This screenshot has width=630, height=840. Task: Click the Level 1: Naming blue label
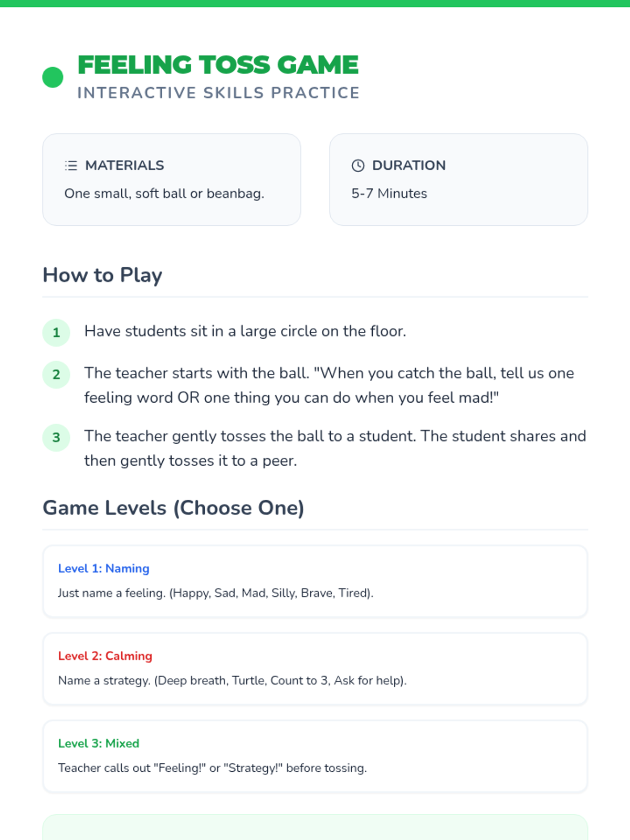coord(103,569)
